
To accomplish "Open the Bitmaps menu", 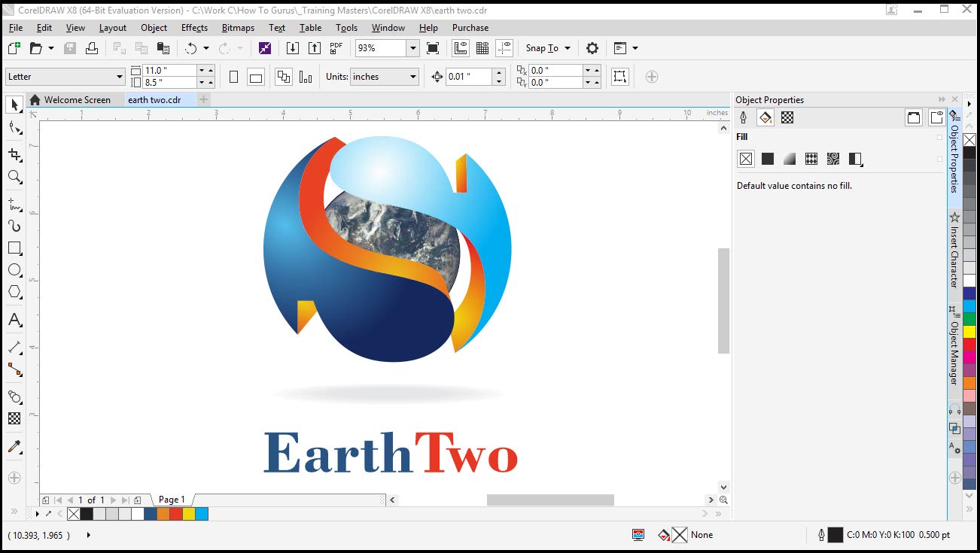I will (238, 28).
